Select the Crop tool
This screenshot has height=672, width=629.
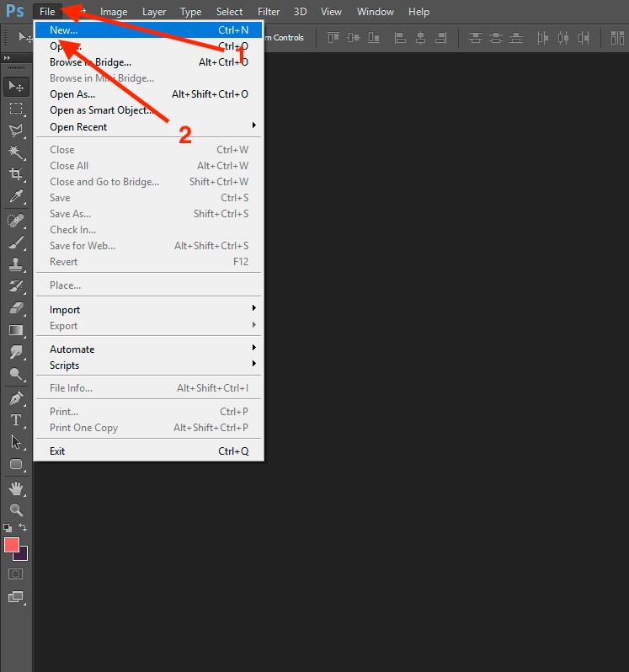coord(16,174)
